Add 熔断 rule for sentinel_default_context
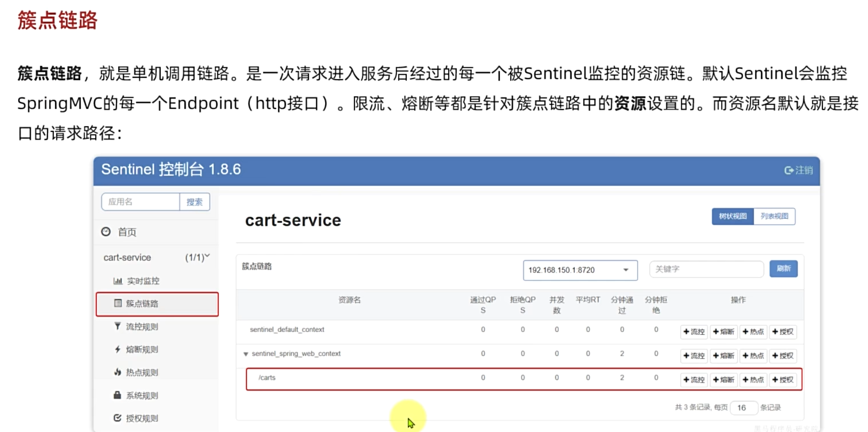The width and height of the screenshot is (868, 432). pos(724,332)
